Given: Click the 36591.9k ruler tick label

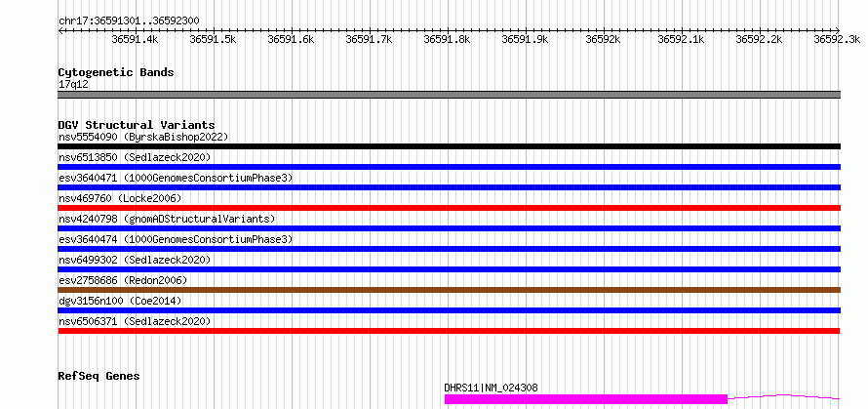Looking at the screenshot, I should pyautogui.click(x=525, y=39).
